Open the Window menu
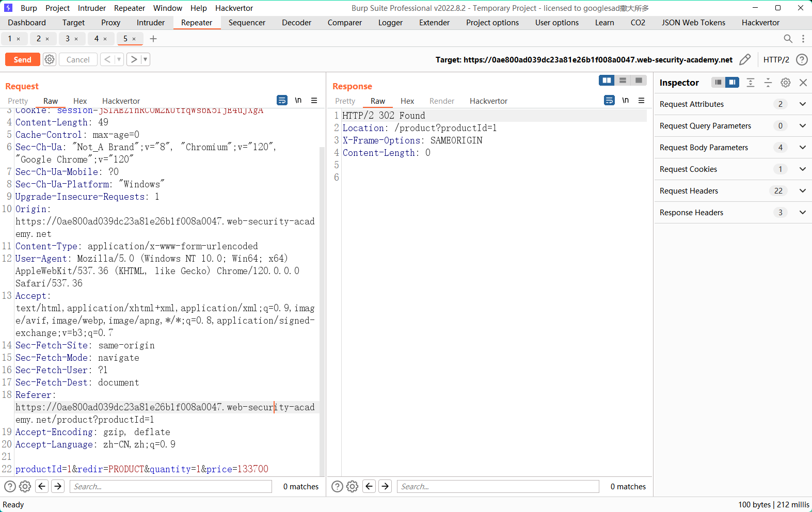The image size is (812, 512). coord(168,8)
